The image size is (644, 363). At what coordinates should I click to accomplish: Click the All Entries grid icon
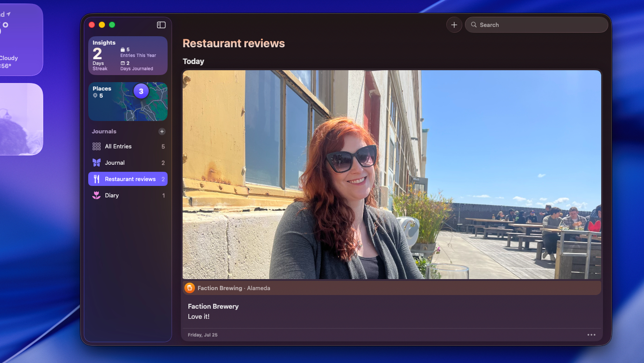[x=97, y=147]
